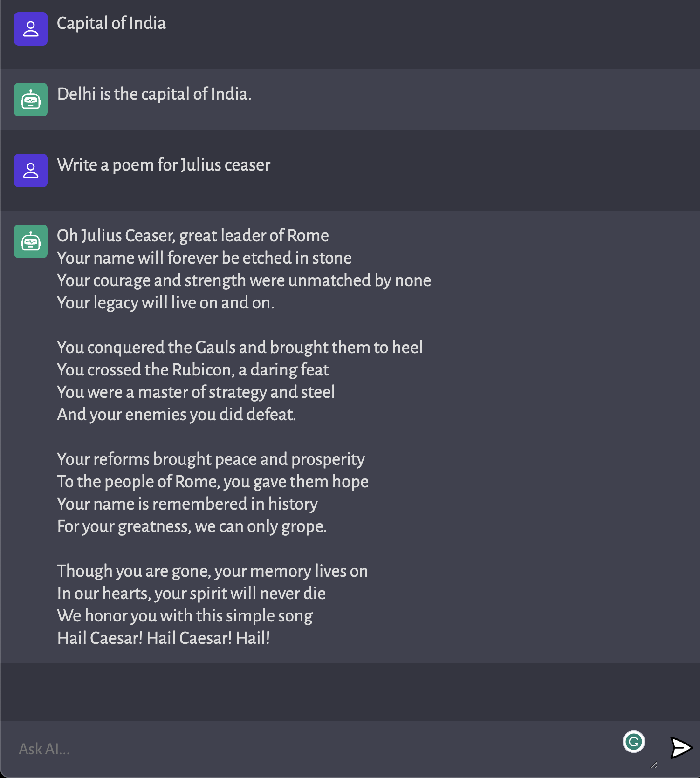Click the line "Your legacy will live on and on."
This screenshot has height=778, width=700.
[165, 303]
